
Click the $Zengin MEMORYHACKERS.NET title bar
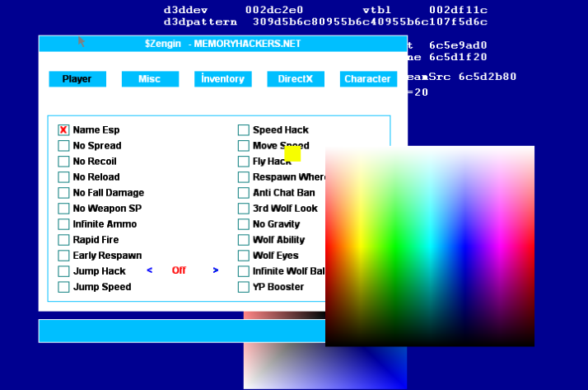click(222, 44)
